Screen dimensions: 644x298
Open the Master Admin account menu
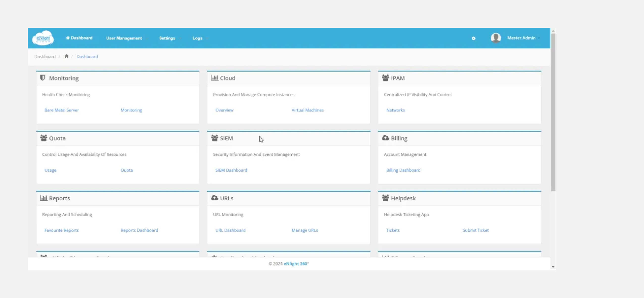(522, 38)
